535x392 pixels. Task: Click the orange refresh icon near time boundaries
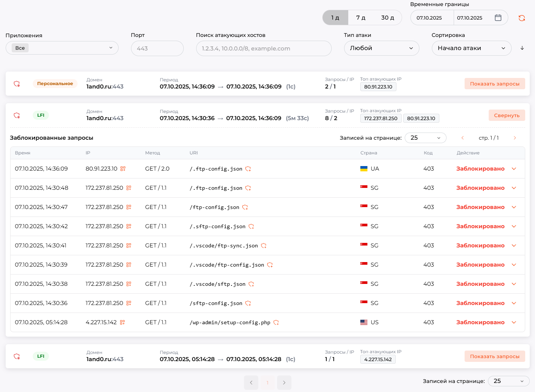point(522,18)
